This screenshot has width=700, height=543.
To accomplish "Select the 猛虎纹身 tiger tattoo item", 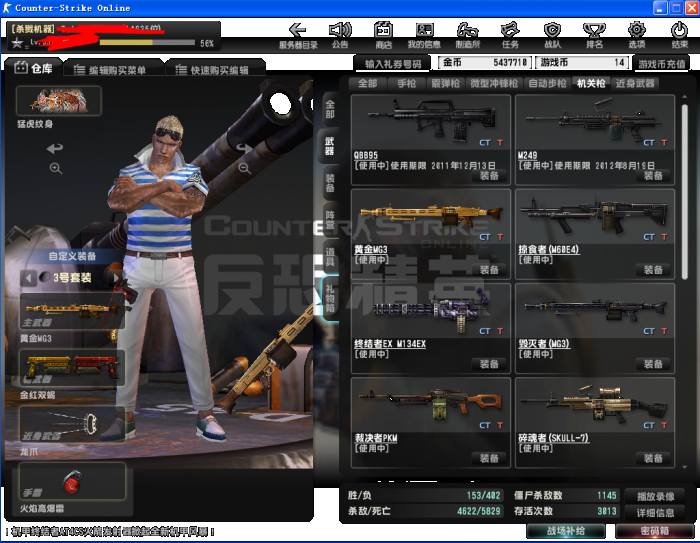I will point(59,101).
